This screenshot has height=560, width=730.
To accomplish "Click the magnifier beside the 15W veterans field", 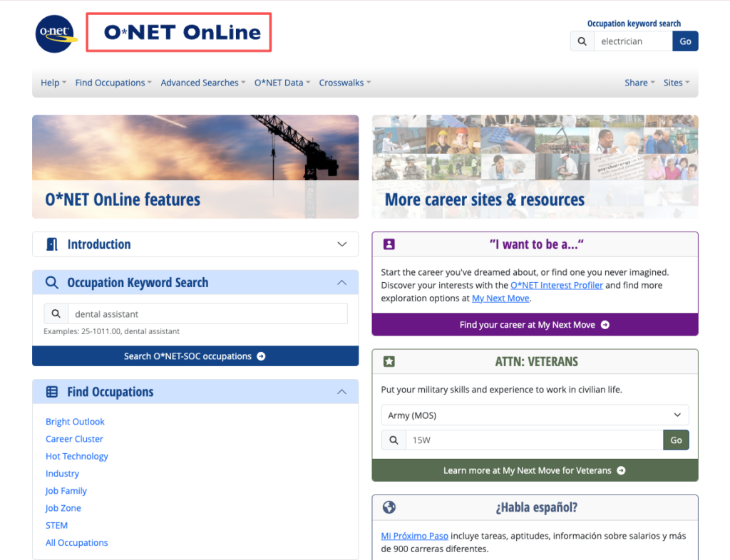I will pos(393,440).
